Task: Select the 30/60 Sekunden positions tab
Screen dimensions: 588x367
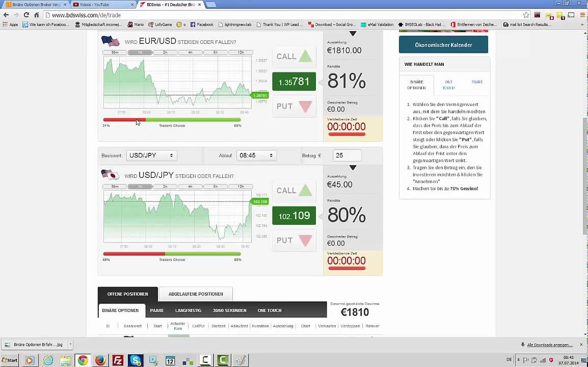Action: (x=229, y=310)
